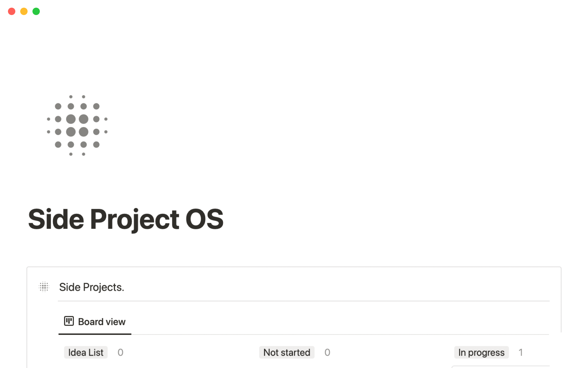Image resolution: width=588 pixels, height=368 pixels.
Task: Click the Idea List item count
Action: click(120, 352)
